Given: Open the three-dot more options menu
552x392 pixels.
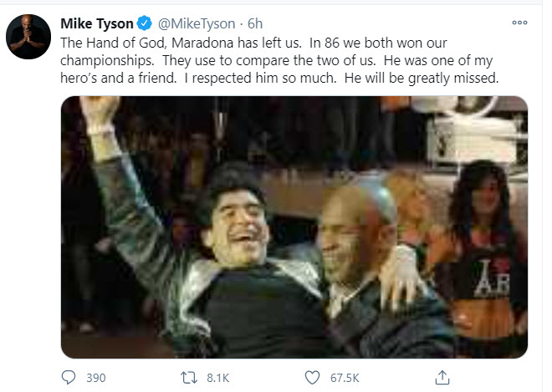Looking at the screenshot, I should click(x=519, y=23).
